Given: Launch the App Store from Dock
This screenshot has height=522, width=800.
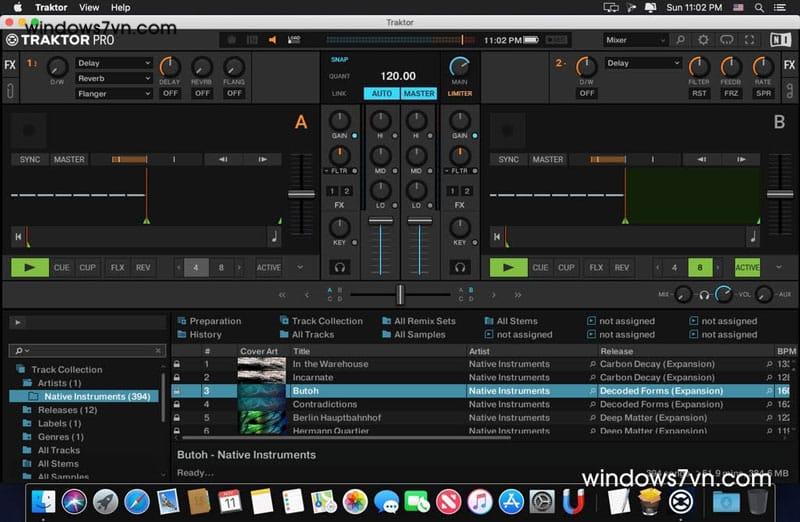Looking at the screenshot, I should 511,502.
